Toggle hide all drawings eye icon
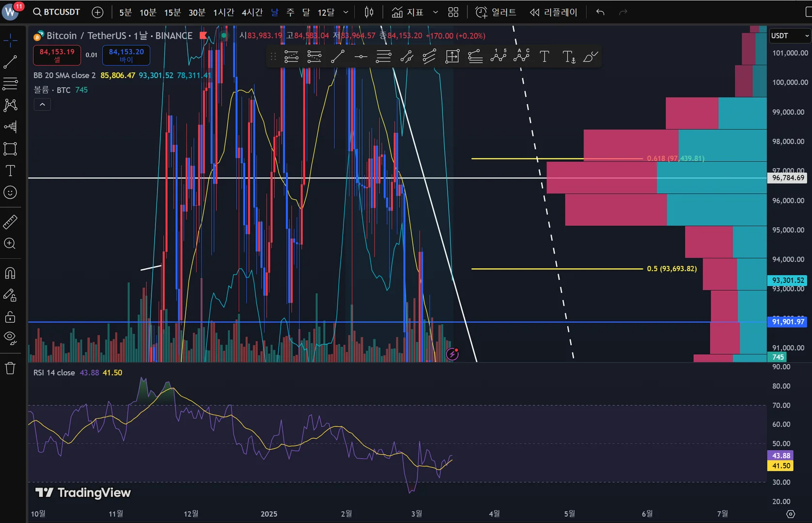This screenshot has height=523, width=812. [10, 338]
